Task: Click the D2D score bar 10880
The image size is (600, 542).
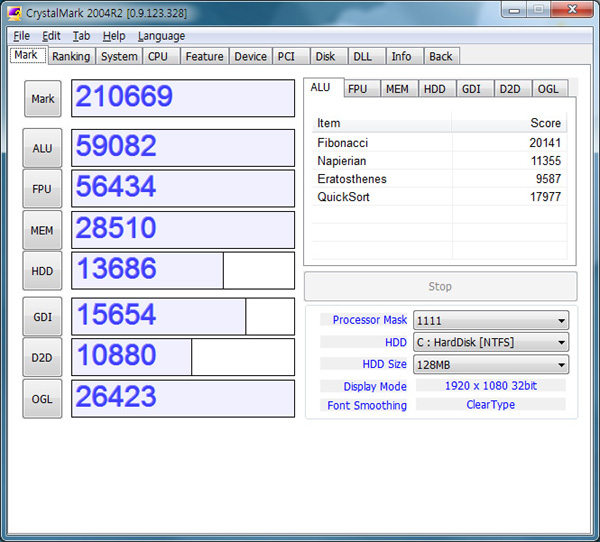Action: (x=183, y=358)
